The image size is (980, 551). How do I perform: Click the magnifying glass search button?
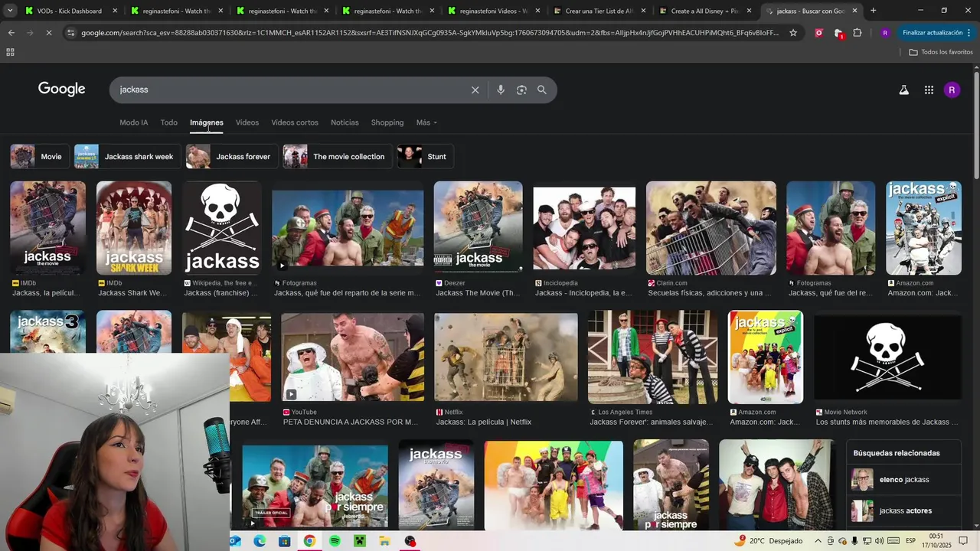[x=542, y=90]
